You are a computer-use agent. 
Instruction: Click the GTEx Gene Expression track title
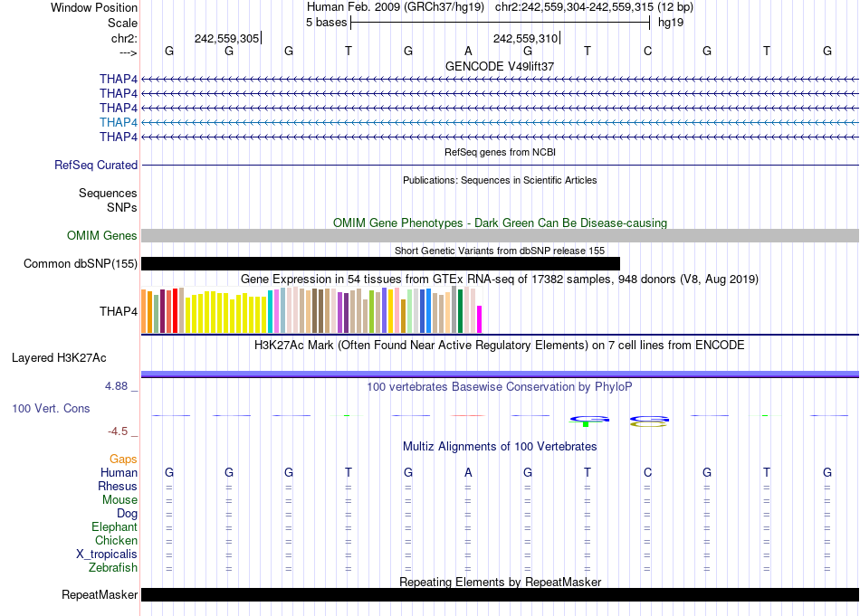pyautogui.click(x=500, y=279)
